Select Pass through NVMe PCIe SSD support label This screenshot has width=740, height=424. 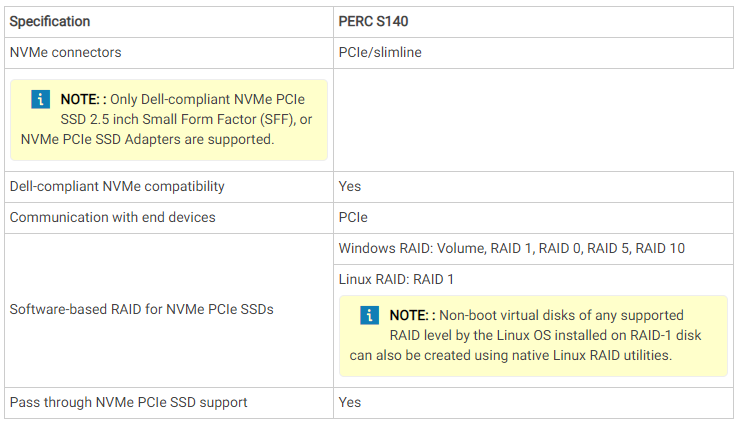(x=128, y=402)
